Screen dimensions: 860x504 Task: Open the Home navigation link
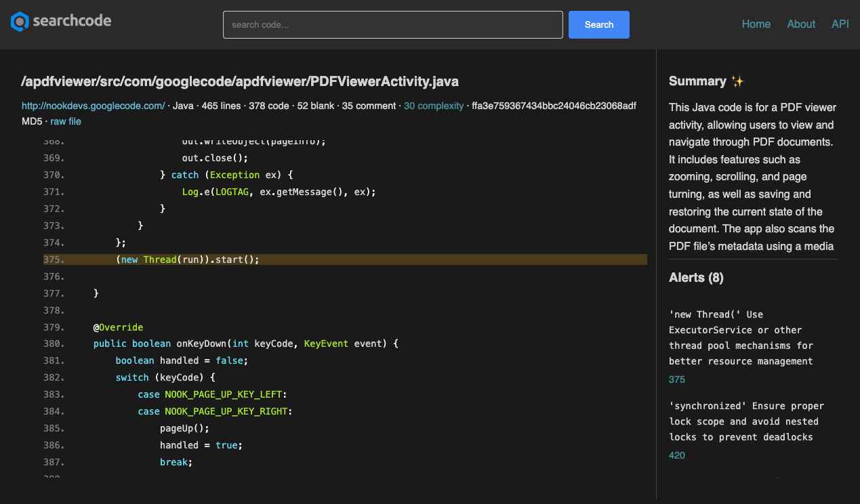756,24
